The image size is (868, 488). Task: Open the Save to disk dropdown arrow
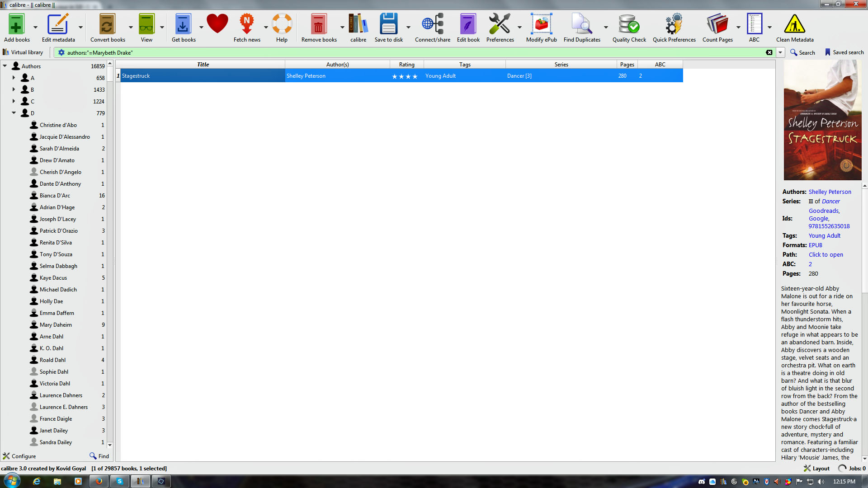tap(408, 27)
